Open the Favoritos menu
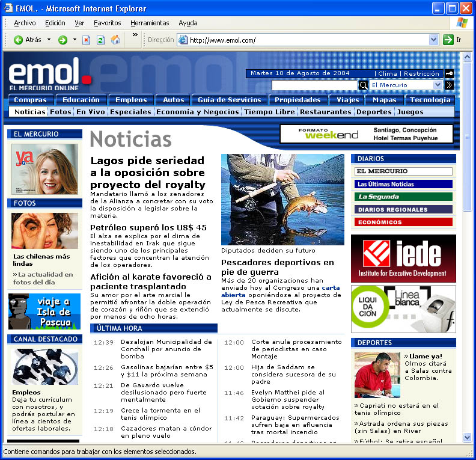 tap(107, 23)
